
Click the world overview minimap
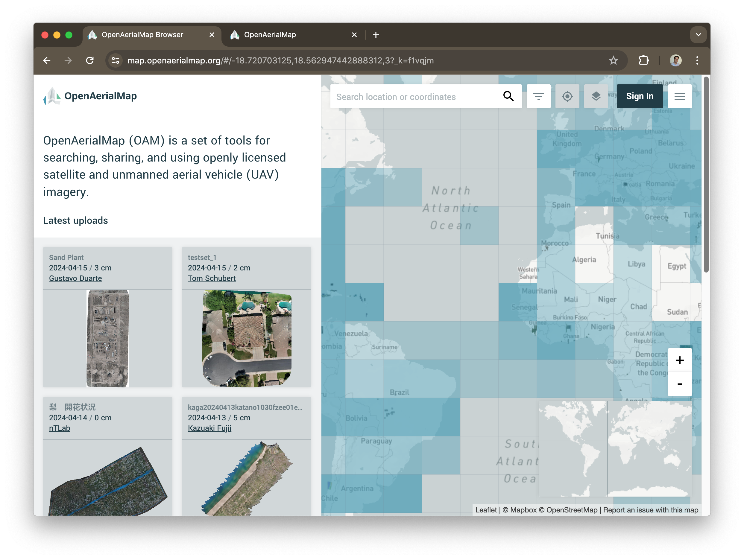point(615,448)
